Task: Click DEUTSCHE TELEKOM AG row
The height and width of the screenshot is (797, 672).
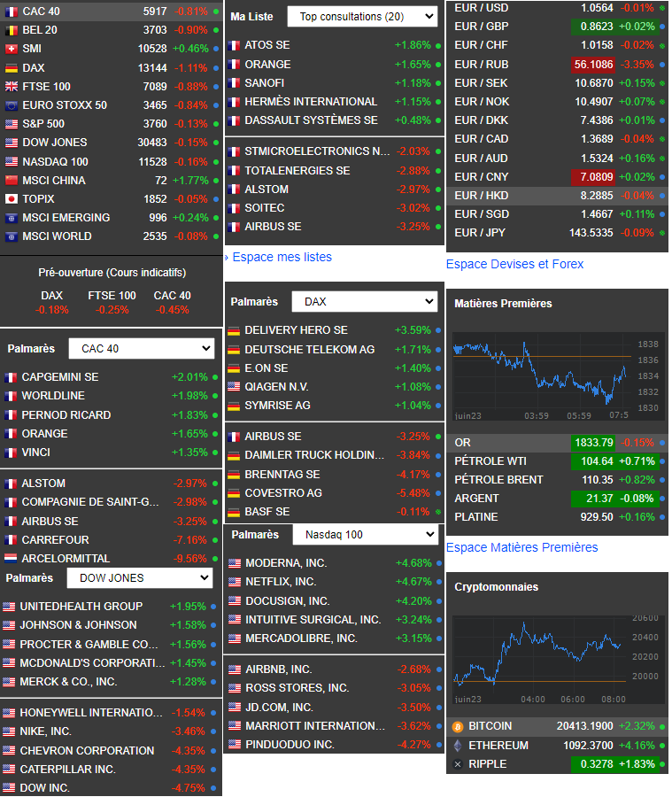Action: pyautogui.click(x=335, y=350)
